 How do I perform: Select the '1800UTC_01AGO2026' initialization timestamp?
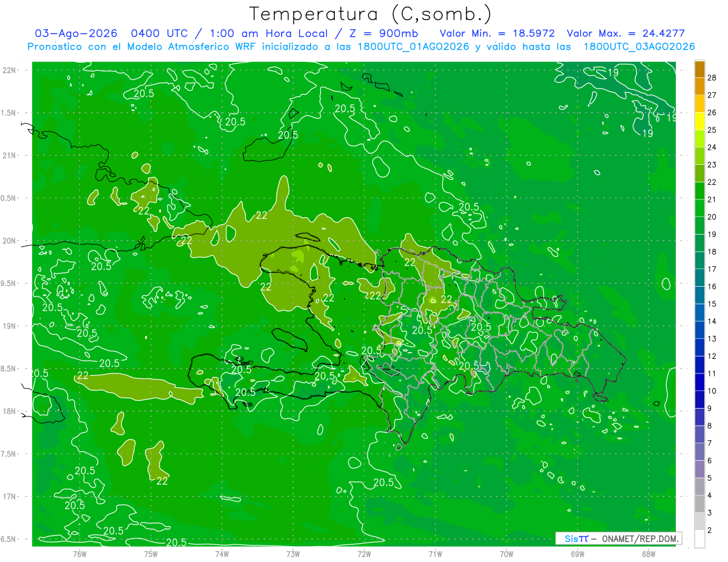pyautogui.click(x=414, y=46)
